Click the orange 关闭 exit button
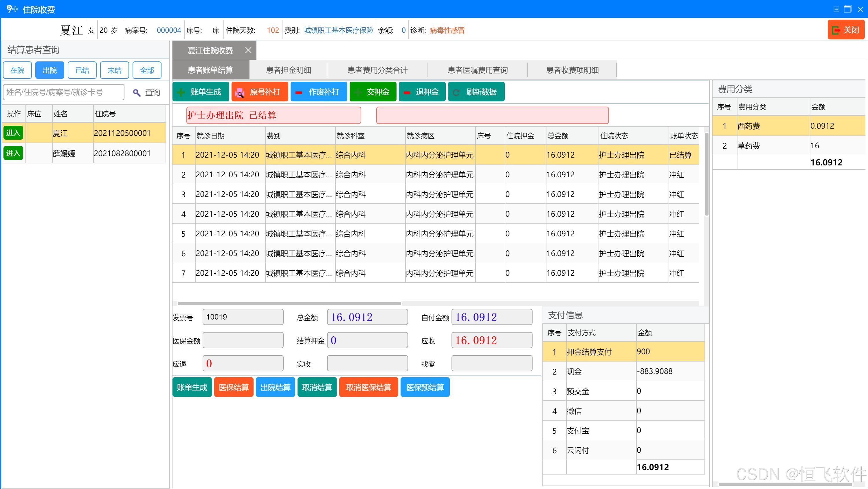This screenshot has width=868, height=489. click(846, 30)
